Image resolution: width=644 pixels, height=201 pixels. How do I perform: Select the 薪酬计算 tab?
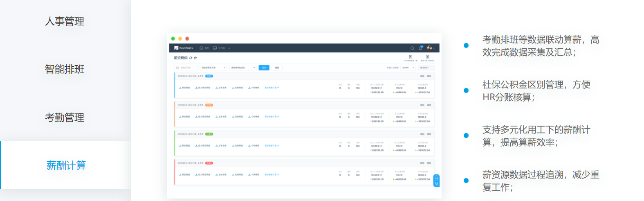tap(66, 165)
